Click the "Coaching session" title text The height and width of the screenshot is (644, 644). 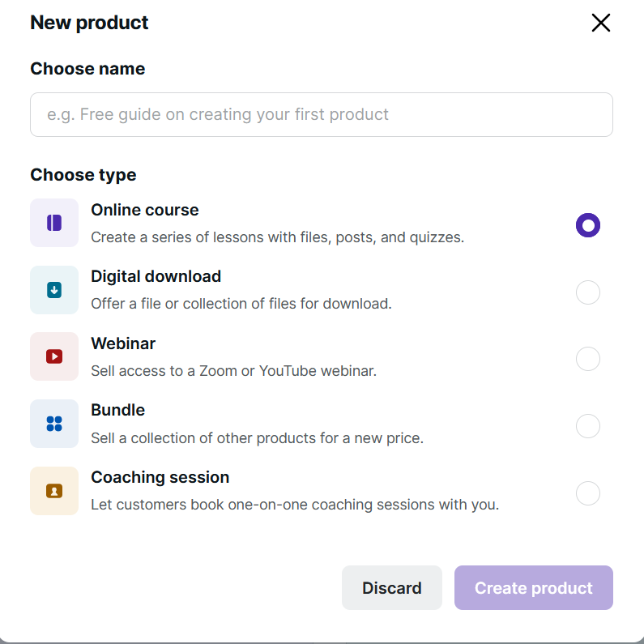click(160, 477)
